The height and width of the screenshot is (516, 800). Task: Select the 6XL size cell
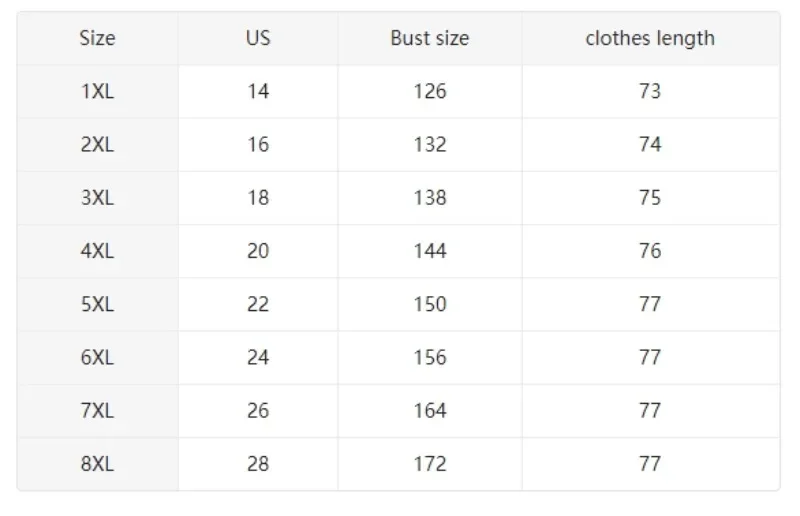point(97,357)
